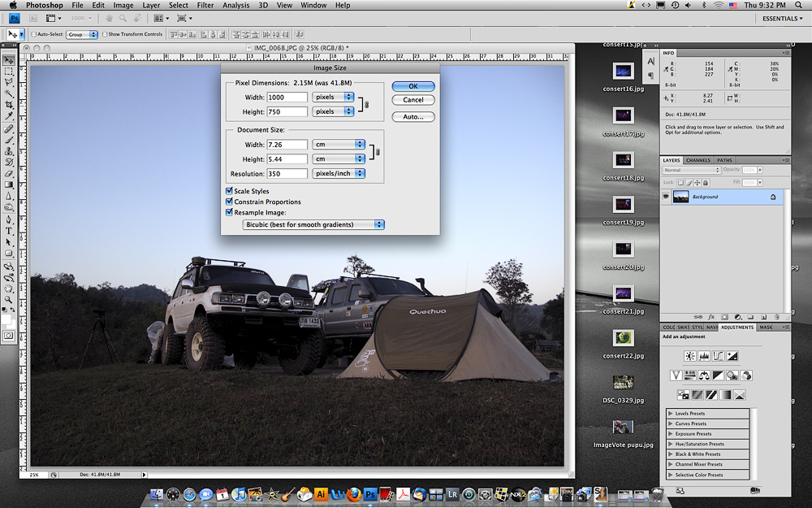Image resolution: width=812 pixels, height=508 pixels.
Task: Click the Auto... button
Action: click(413, 116)
